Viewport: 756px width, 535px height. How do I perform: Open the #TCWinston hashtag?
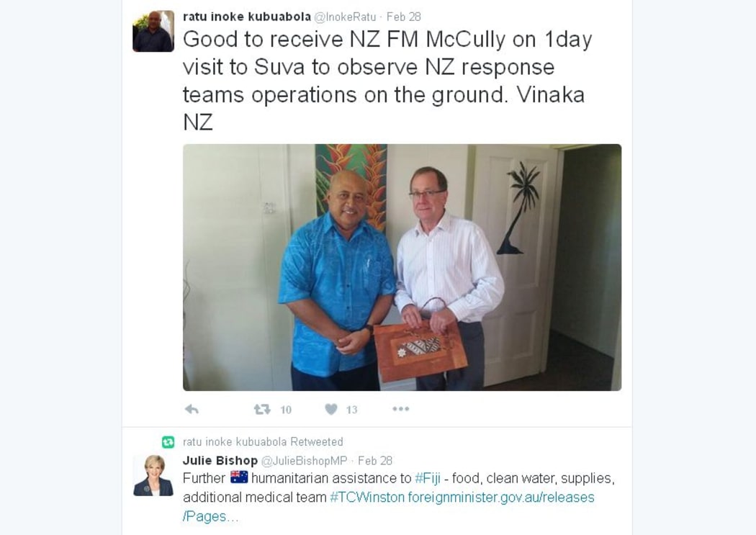tap(367, 498)
